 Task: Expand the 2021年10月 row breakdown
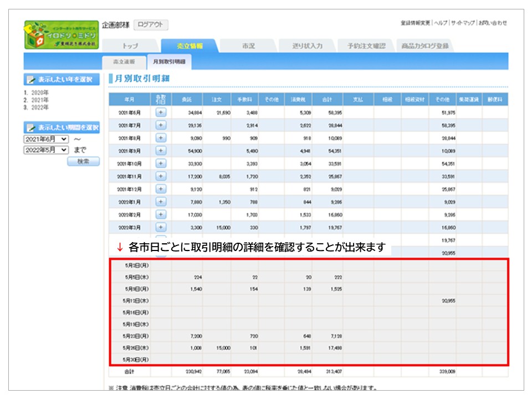[x=161, y=163]
